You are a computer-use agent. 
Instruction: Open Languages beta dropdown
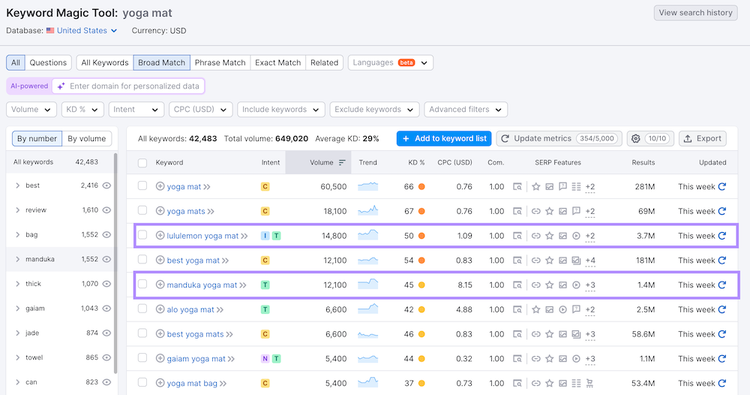pos(390,63)
